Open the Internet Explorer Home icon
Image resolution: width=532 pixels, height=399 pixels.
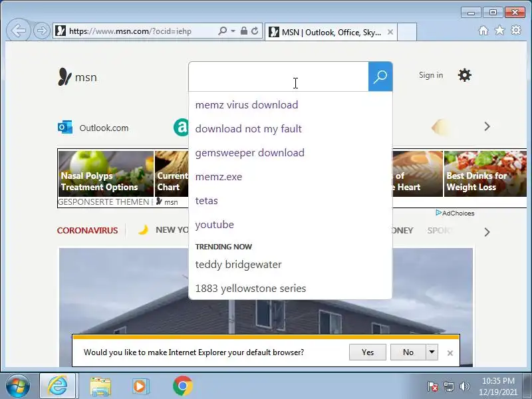pyautogui.click(x=483, y=31)
